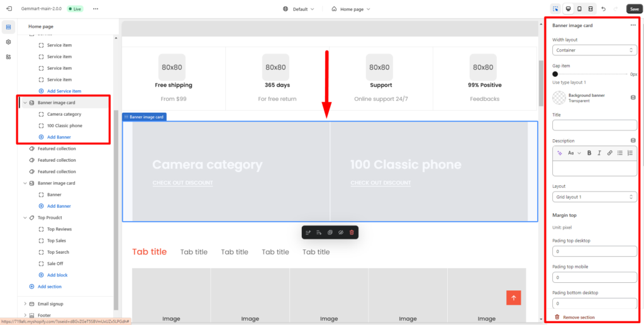Connect dynamic source for Background banner

click(633, 98)
